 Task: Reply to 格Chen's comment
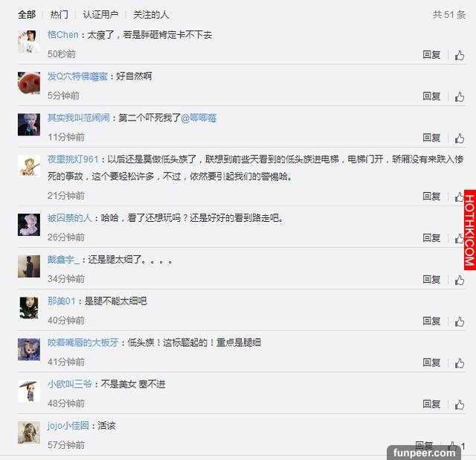click(x=431, y=54)
